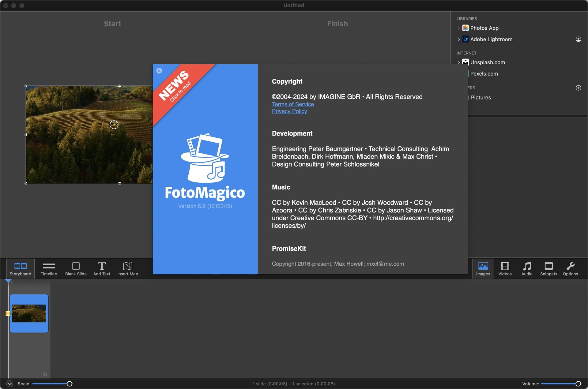Close the About FotoMagico dialog
588x389 pixels.
159,71
